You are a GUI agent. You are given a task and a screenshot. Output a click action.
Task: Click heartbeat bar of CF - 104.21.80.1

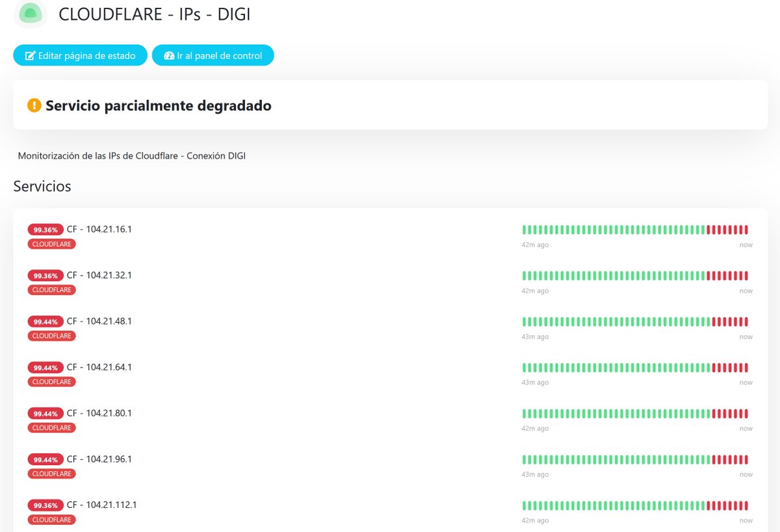[x=636, y=414]
